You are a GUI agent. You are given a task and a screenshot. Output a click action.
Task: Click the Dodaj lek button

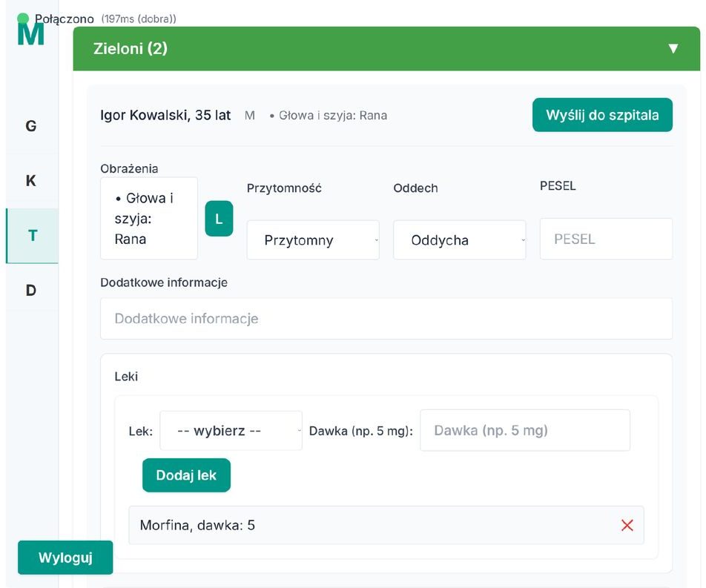pos(186,475)
